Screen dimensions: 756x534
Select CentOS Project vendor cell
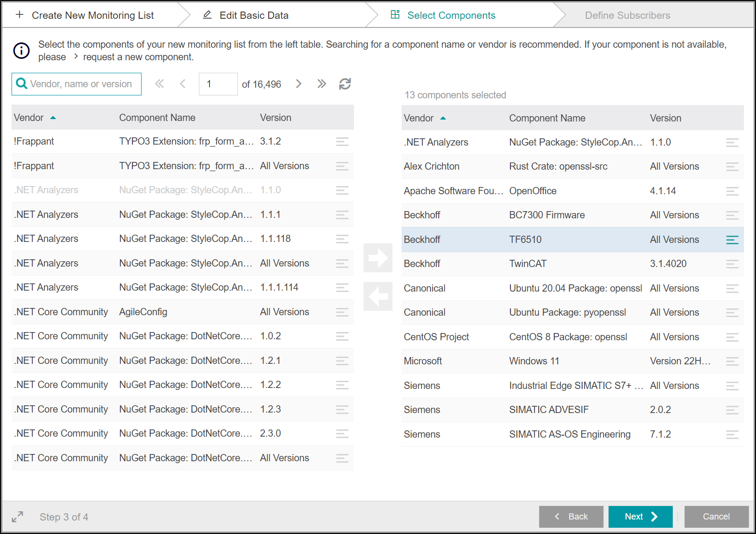click(436, 337)
